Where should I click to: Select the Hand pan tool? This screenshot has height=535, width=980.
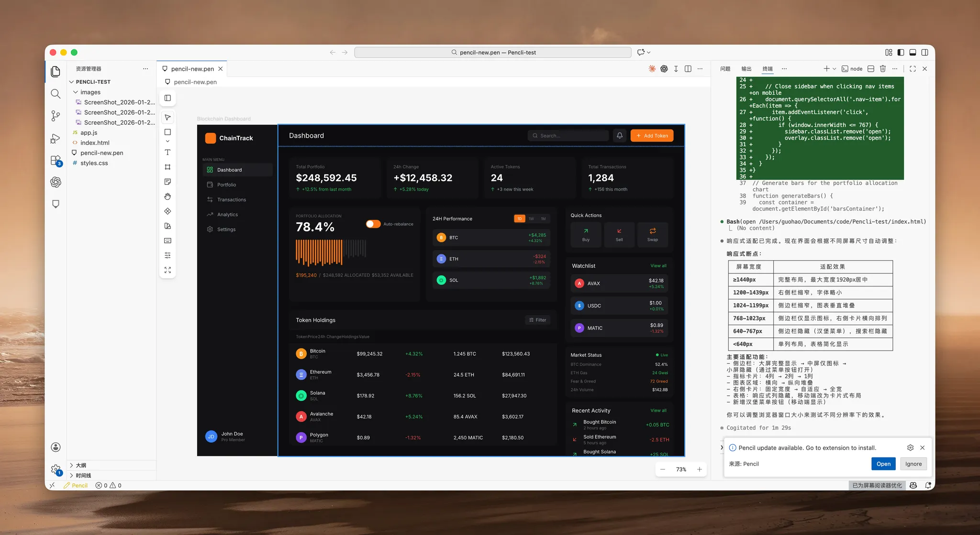(167, 197)
